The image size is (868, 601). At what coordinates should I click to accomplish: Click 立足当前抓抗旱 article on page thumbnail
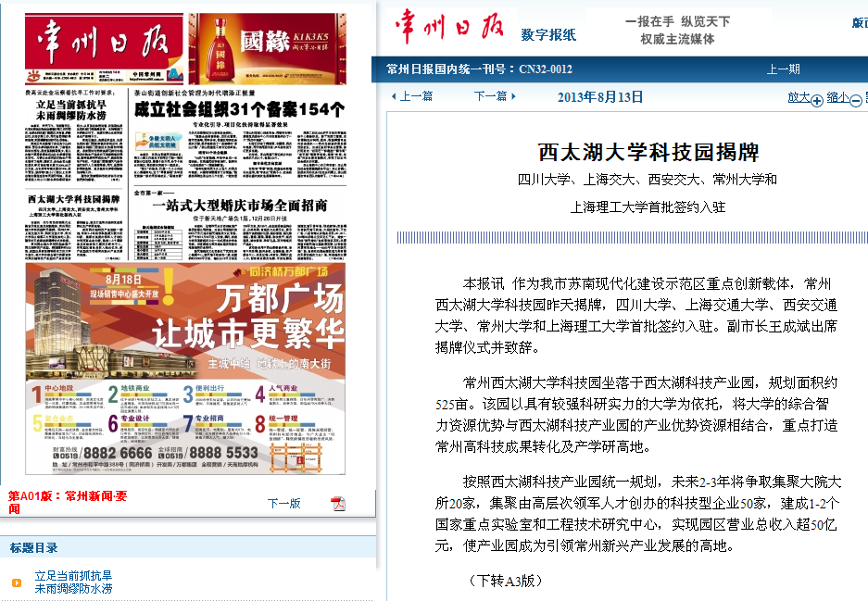point(74,135)
